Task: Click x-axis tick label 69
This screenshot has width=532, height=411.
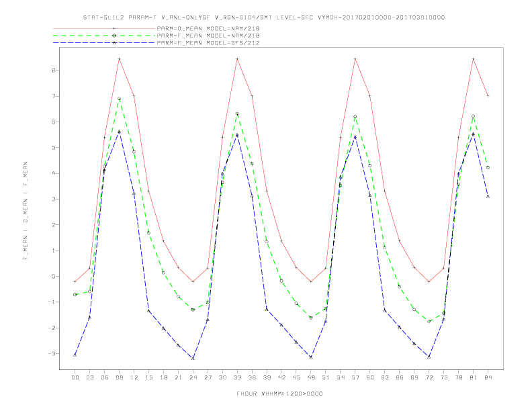Action: (414, 377)
